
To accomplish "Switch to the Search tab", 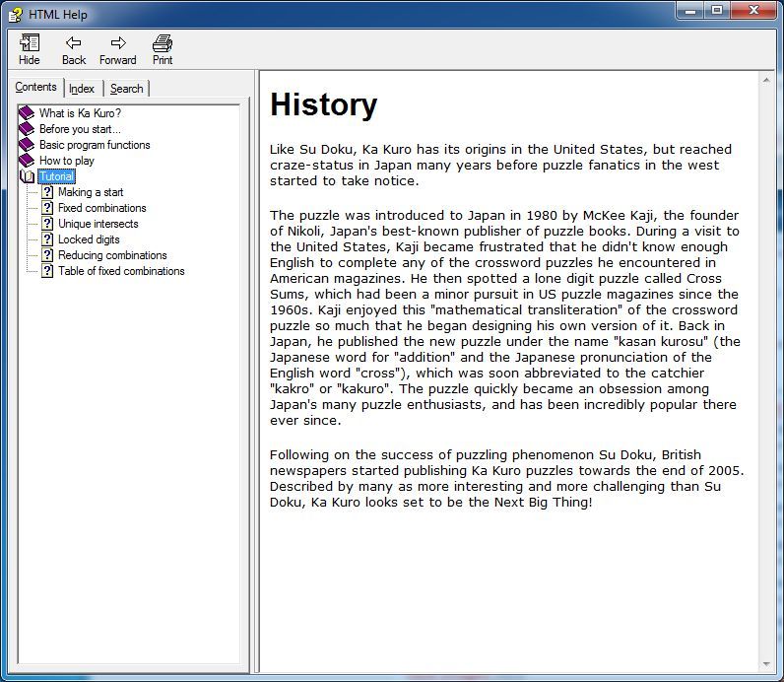I will 126,89.
